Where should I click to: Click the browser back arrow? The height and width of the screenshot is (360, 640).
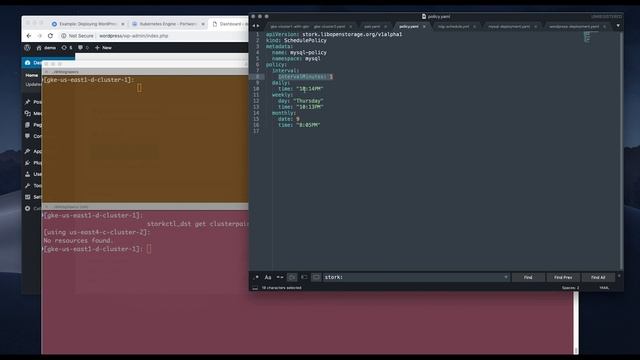[x=29, y=36]
